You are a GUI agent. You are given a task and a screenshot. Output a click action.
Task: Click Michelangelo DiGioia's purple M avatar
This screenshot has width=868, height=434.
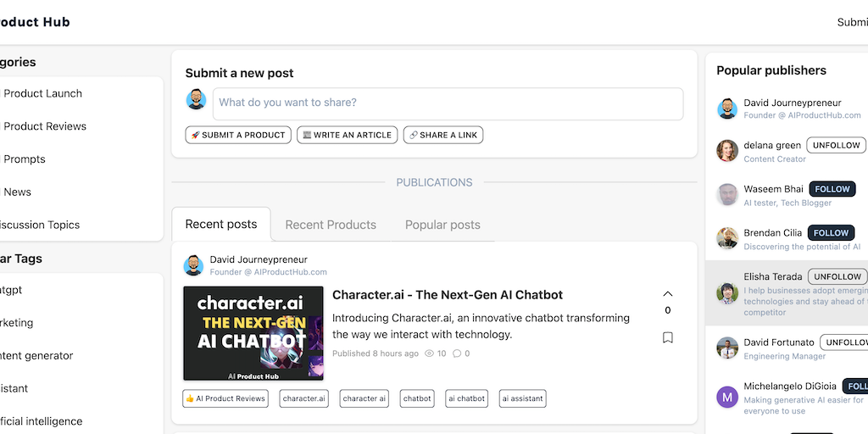click(727, 397)
